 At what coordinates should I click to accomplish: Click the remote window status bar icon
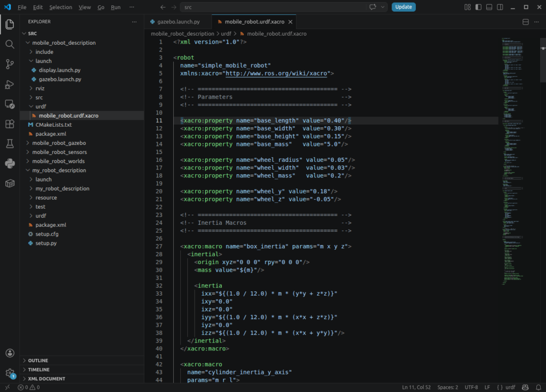(7, 387)
